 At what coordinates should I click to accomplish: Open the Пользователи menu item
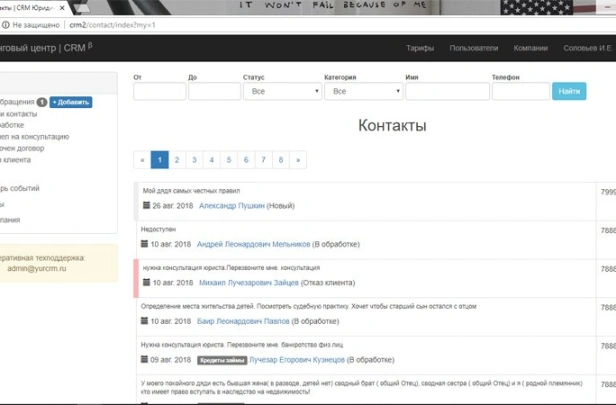[473, 48]
